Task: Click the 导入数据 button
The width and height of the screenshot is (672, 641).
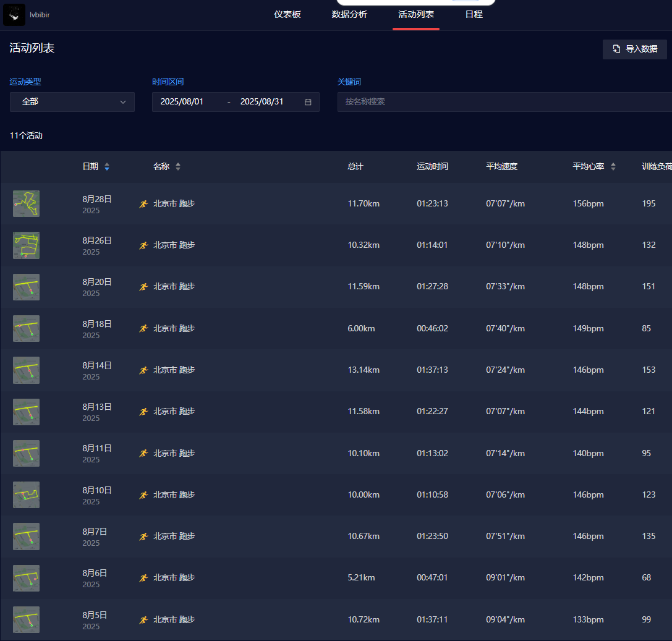Action: [x=634, y=49]
